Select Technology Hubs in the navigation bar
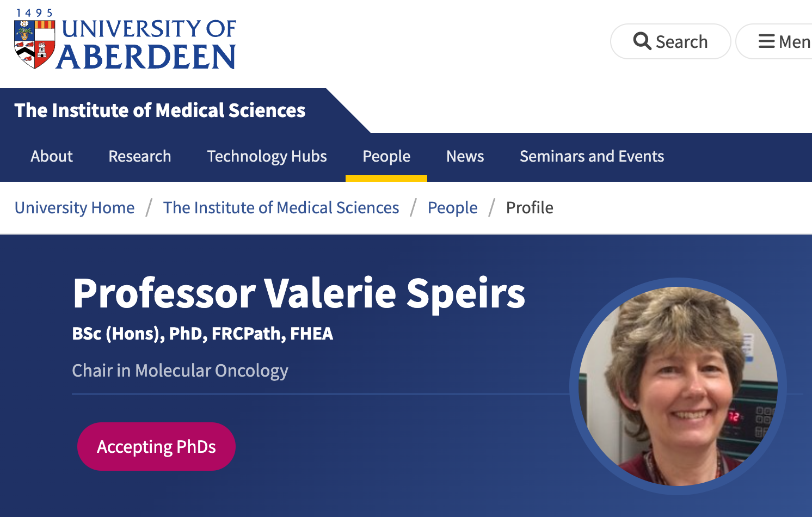Screen dimensions: 812x517 tap(267, 157)
